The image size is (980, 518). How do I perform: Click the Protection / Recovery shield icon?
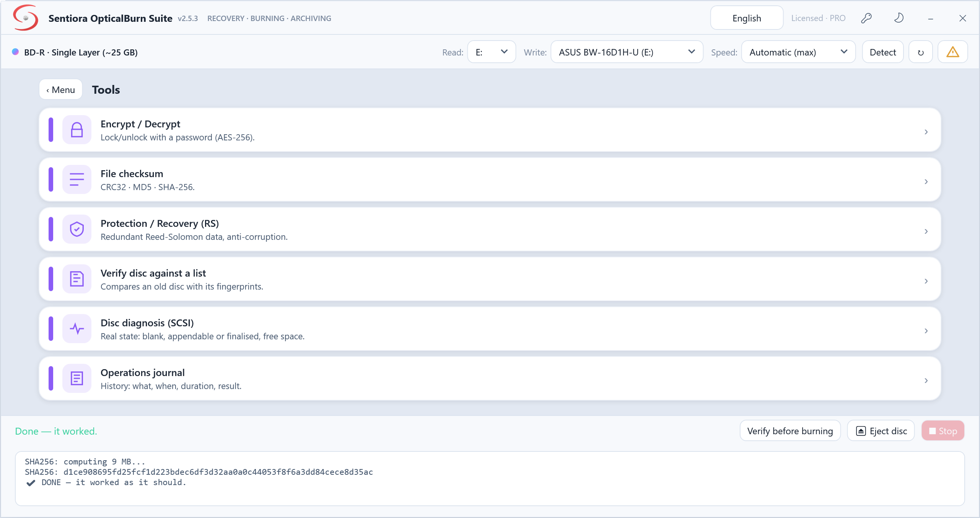[77, 229]
